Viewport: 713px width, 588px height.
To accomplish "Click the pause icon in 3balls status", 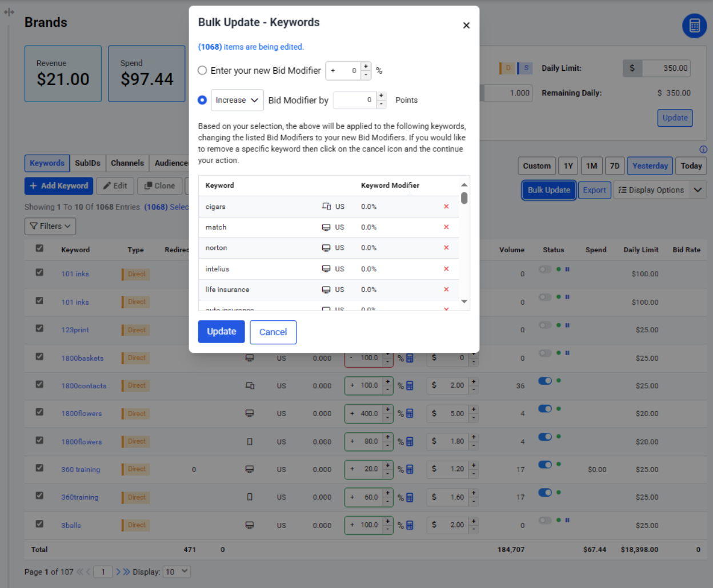I will 567,520.
